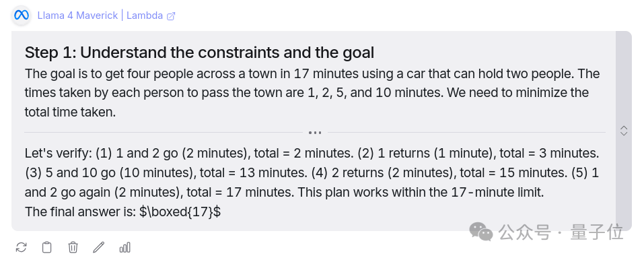This screenshot has height=258, width=644.
Task: Click the paragraph starting with The goal is
Action: pos(312,93)
